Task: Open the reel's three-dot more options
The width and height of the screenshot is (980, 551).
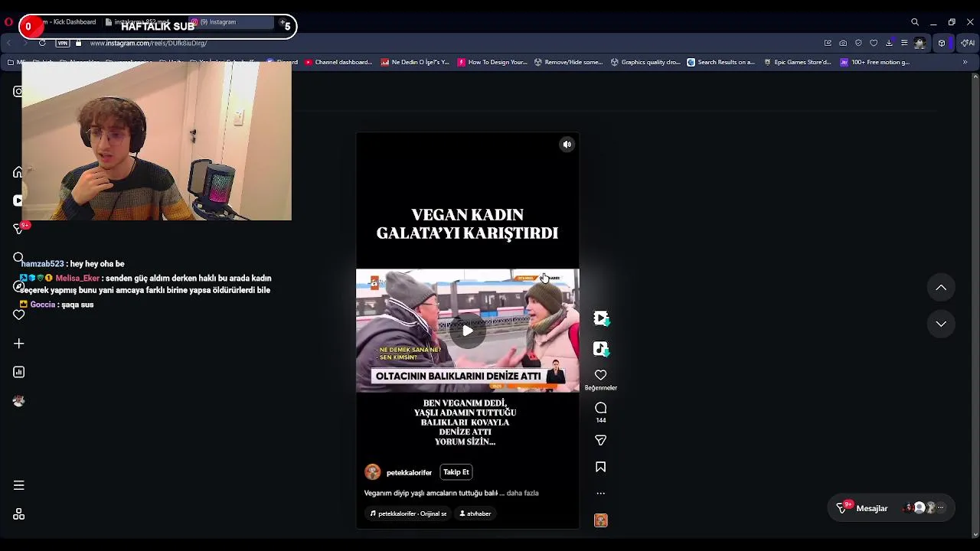Action: [601, 494]
